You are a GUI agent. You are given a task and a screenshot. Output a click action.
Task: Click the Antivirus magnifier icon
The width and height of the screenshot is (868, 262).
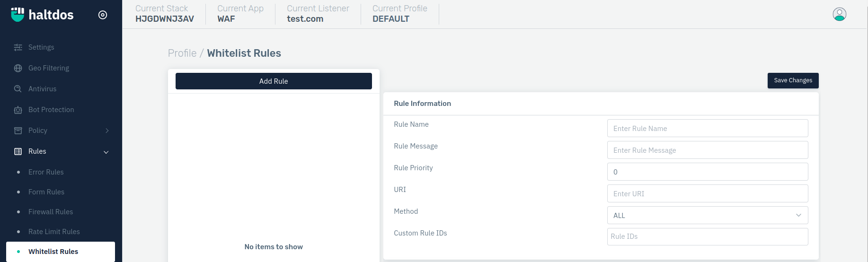coord(18,89)
